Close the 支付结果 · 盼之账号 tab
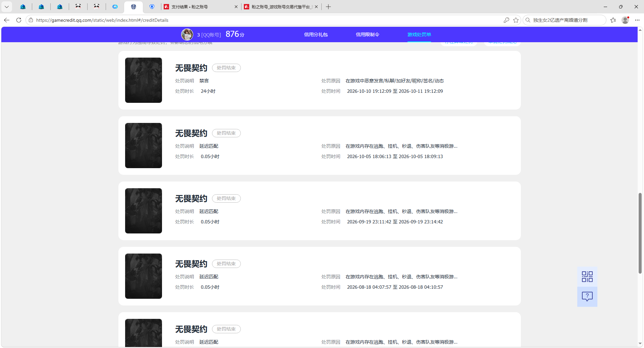The height and width of the screenshot is (348, 644). pyautogui.click(x=236, y=7)
